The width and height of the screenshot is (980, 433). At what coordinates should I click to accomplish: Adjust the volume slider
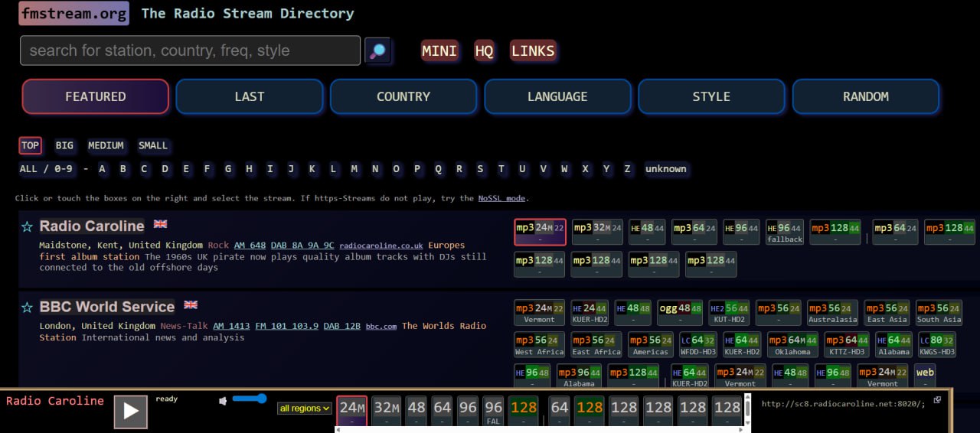pyautogui.click(x=250, y=399)
